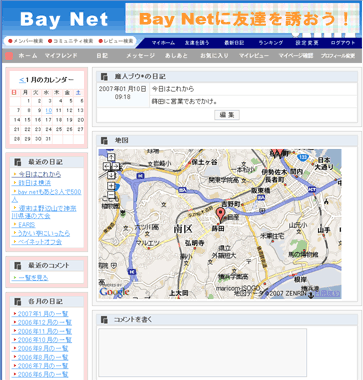Pan the map down with arrow control

pyautogui.click(x=111, y=174)
